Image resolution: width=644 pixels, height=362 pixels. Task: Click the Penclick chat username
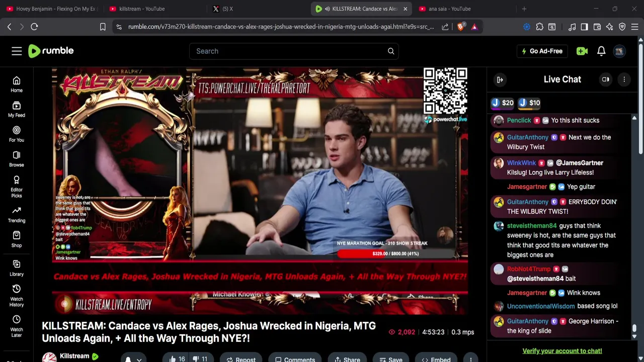519,120
